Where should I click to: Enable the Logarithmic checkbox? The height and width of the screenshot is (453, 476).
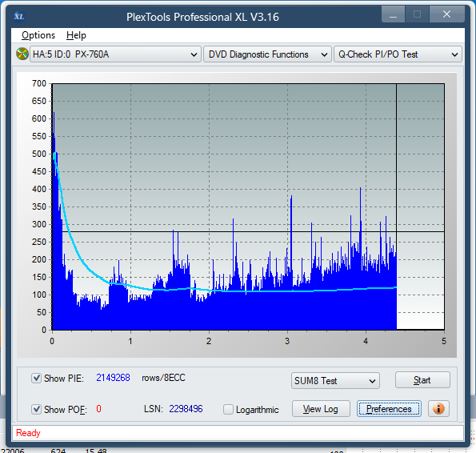click(228, 409)
